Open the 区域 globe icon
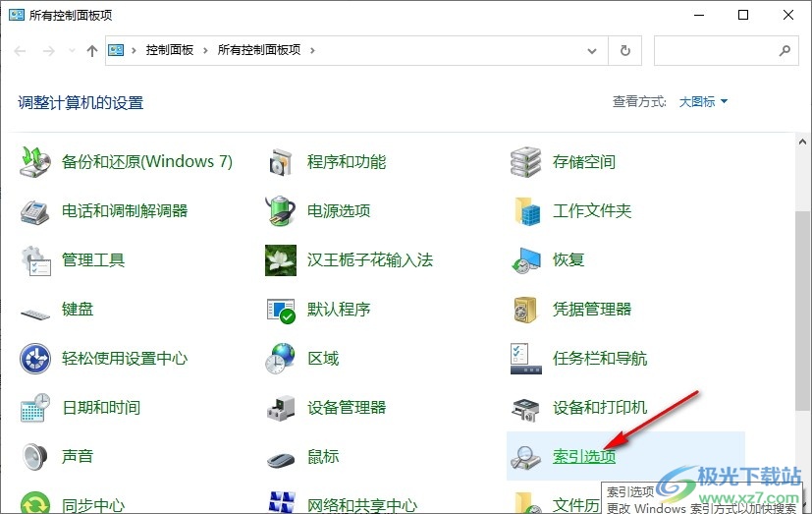Screen dimensions: 812x514 (x=281, y=359)
